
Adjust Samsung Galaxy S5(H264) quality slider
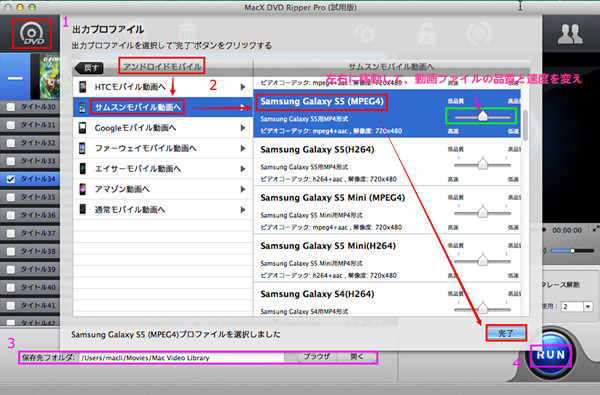click(x=482, y=164)
